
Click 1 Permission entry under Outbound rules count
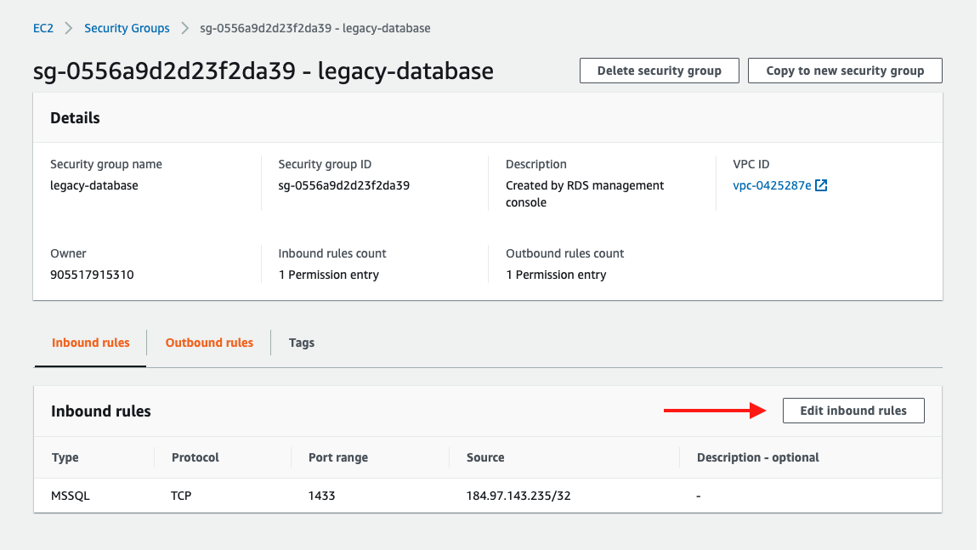[556, 275]
